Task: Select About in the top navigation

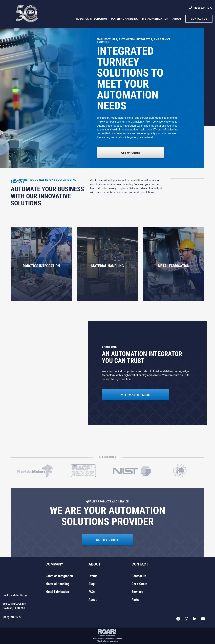Action: pos(177,19)
